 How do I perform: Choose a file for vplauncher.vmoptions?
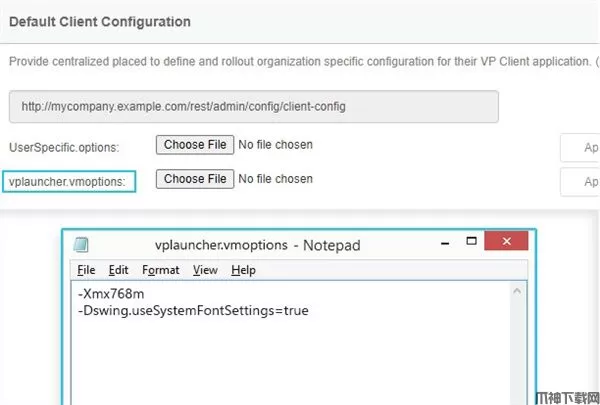(195, 179)
